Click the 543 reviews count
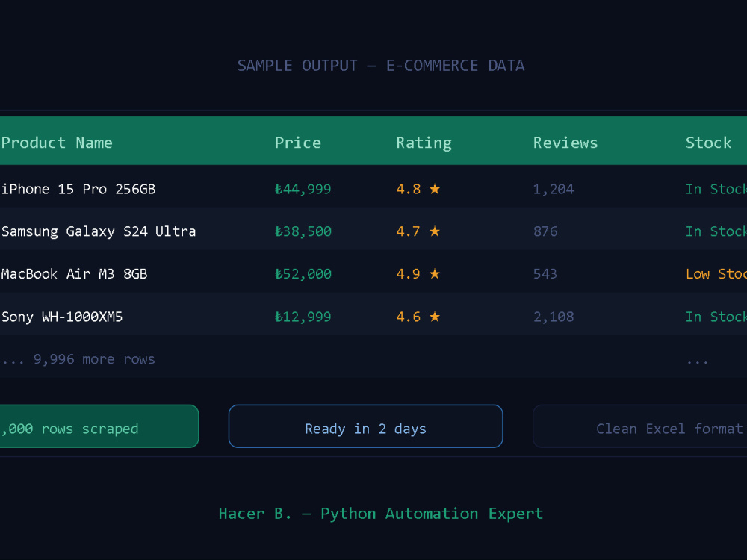This screenshot has height=560, width=747. [x=545, y=274]
